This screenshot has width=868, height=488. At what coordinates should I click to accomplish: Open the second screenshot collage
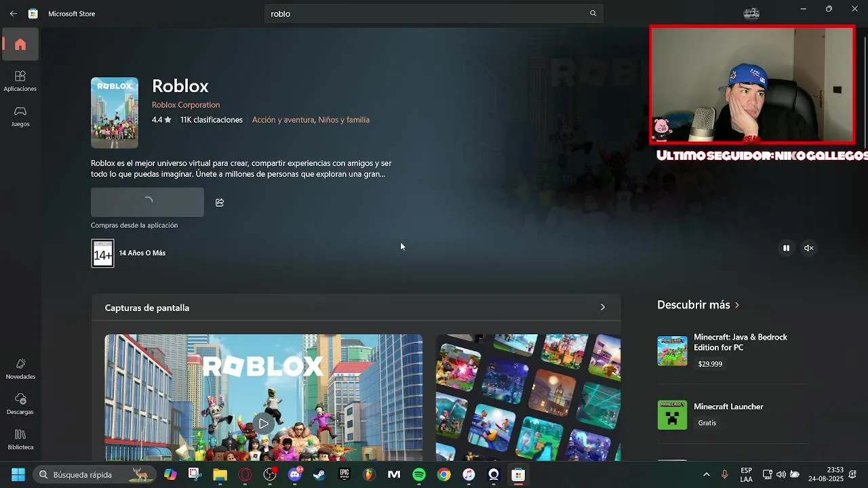click(528, 397)
